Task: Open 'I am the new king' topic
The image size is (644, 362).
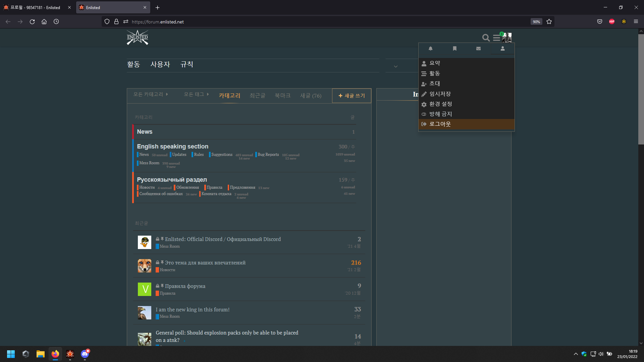Action: coord(193,310)
